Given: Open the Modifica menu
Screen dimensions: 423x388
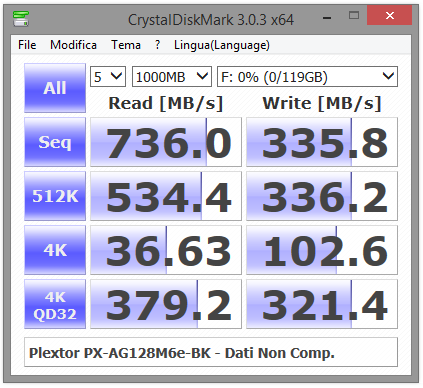Looking at the screenshot, I should click(73, 45).
